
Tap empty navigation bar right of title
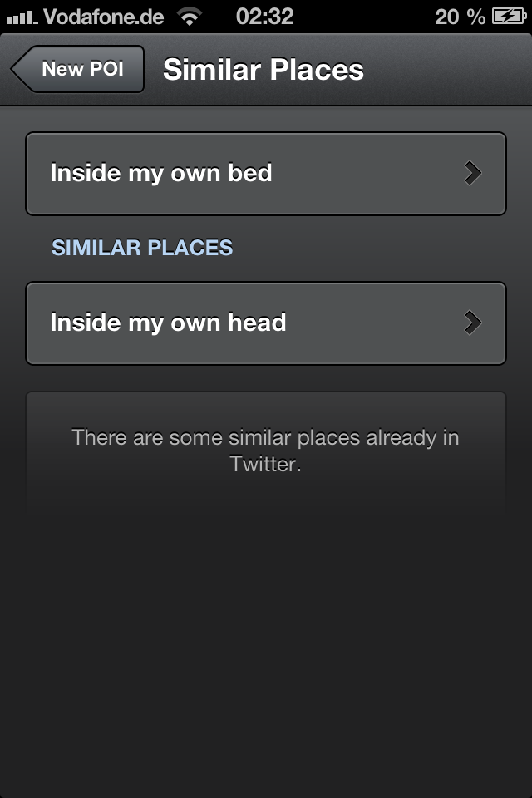click(x=449, y=70)
